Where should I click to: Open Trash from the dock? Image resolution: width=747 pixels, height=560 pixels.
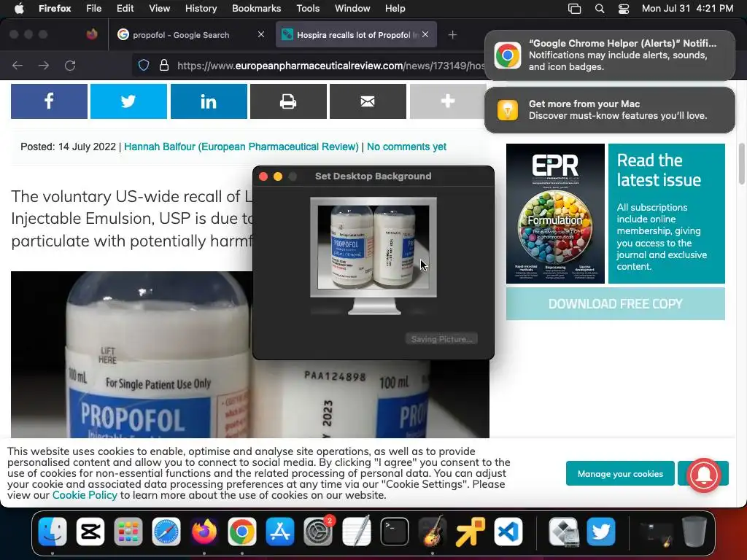(694, 532)
